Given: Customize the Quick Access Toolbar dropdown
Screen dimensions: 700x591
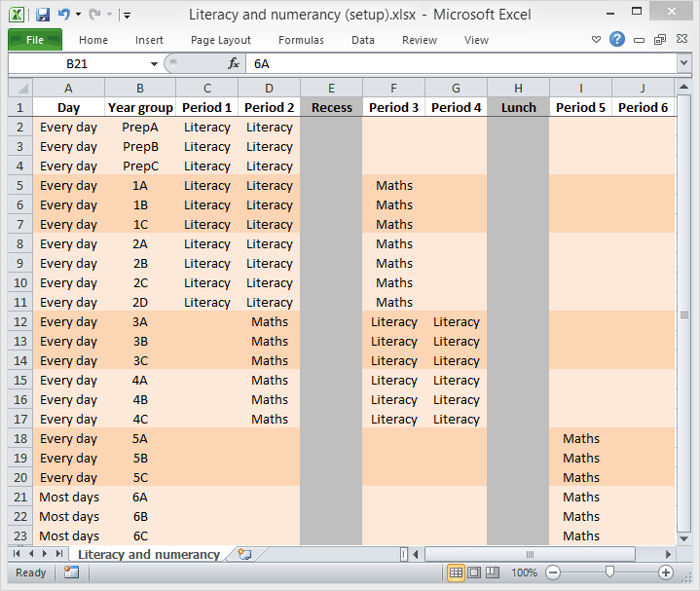Looking at the screenshot, I should [128, 16].
